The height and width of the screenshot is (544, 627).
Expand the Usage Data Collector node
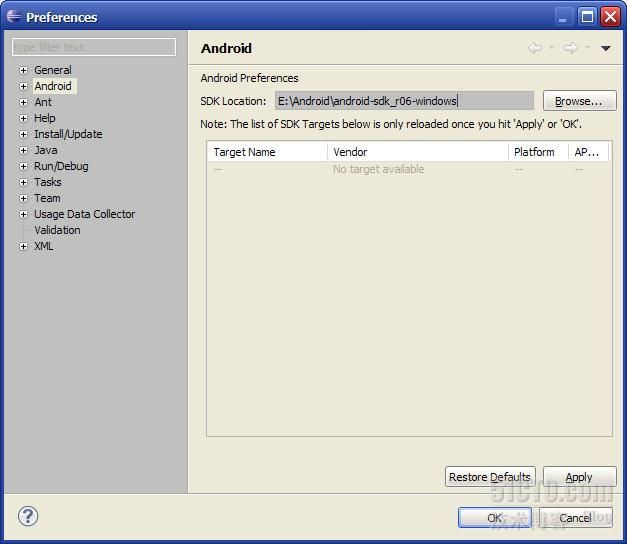tap(24, 214)
